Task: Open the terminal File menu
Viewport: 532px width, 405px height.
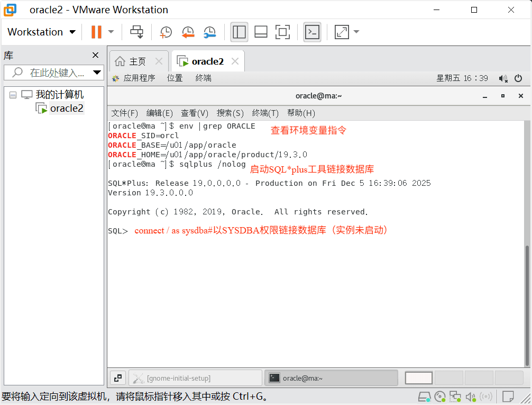Action: coord(124,113)
